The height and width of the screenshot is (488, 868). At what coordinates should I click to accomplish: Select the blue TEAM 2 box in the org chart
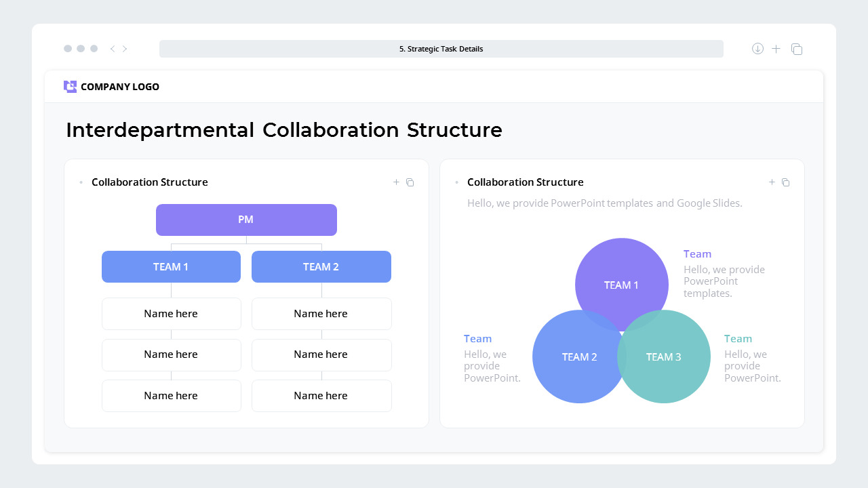click(321, 266)
